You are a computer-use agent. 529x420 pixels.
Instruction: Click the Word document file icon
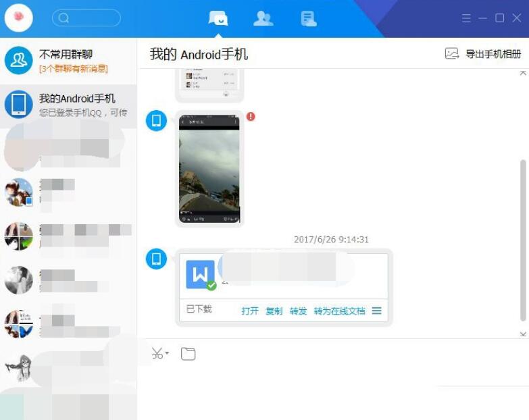(x=201, y=274)
